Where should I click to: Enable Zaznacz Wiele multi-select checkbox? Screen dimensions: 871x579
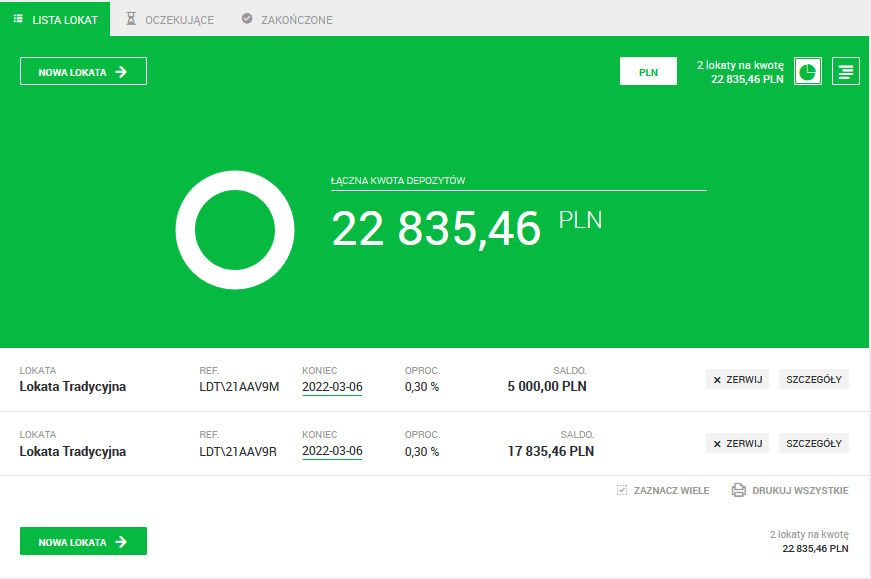click(622, 490)
